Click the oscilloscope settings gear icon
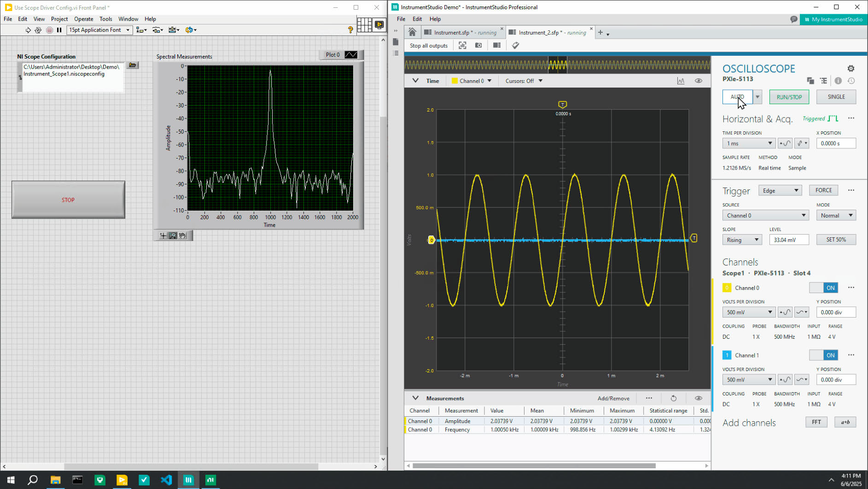The image size is (868, 489). [x=851, y=69]
